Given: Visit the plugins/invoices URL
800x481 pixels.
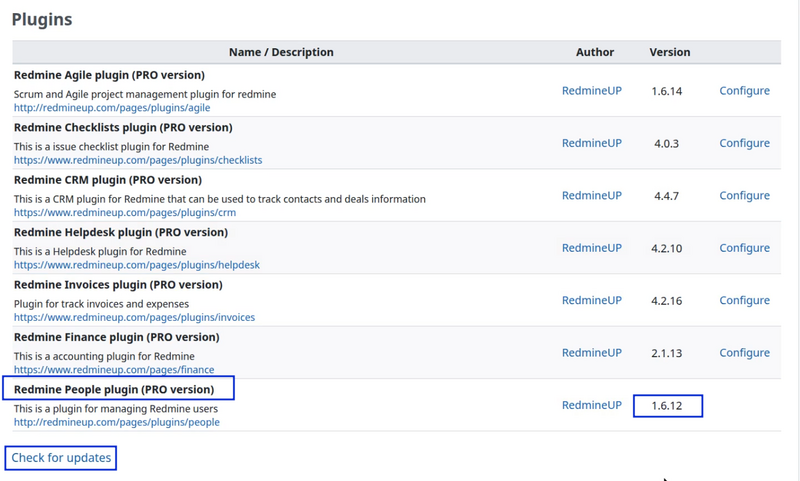Looking at the screenshot, I should 134,318.
